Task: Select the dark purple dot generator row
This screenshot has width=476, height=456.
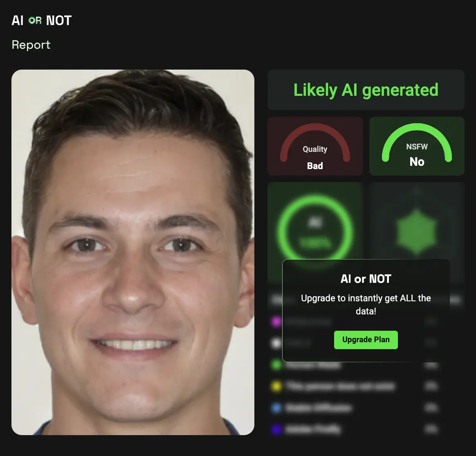Action: click(x=354, y=429)
